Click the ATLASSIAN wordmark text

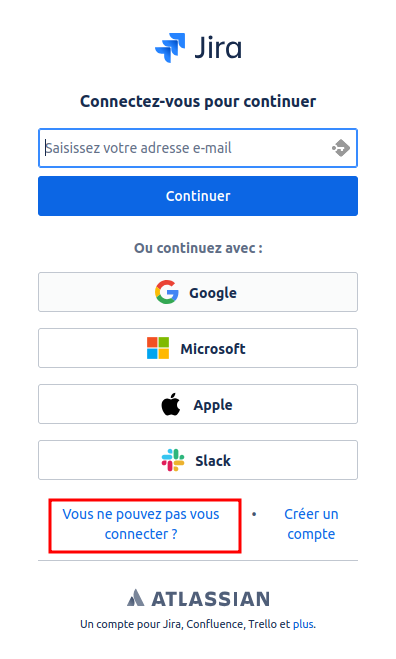(211, 599)
